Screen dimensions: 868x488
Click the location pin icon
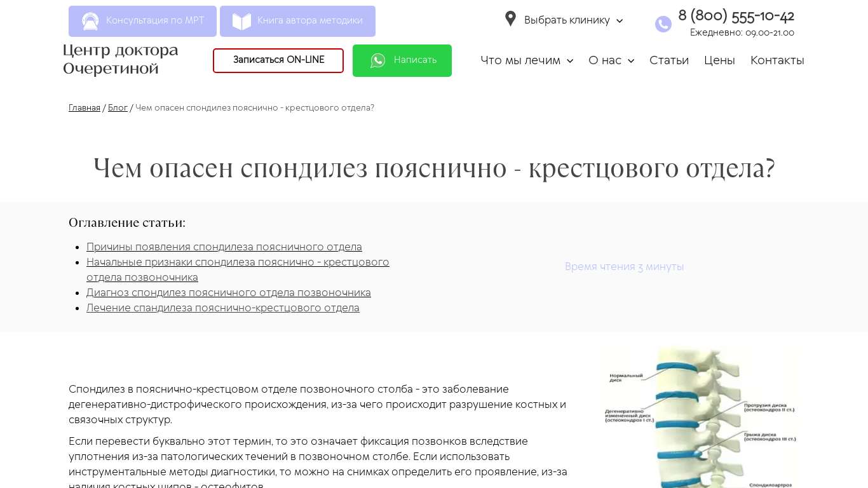(x=510, y=19)
